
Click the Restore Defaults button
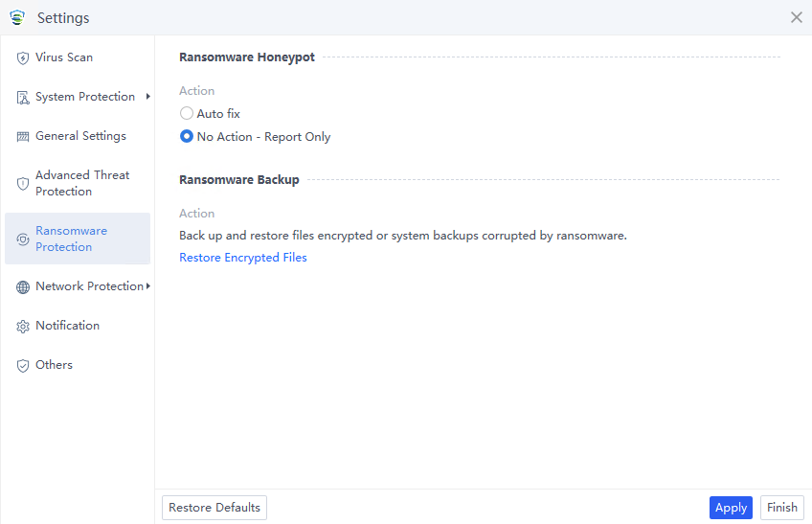214,508
